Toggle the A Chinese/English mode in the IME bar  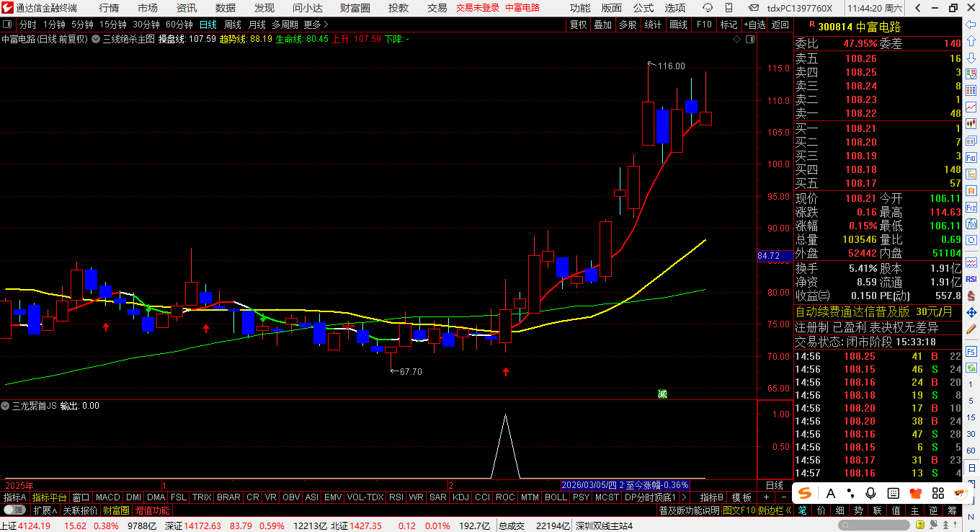pyautogui.click(x=830, y=493)
